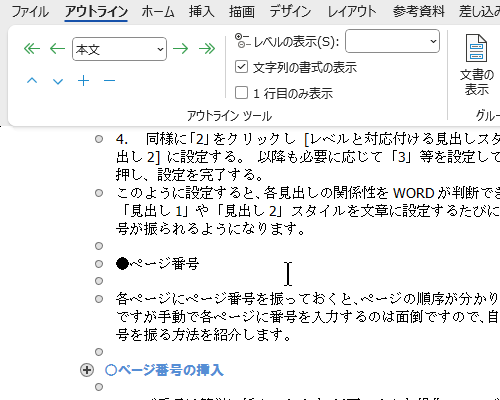Click the text line 号が振られるようになります。
Image resolution: width=500 pixels, height=400 pixels.
tap(210, 229)
